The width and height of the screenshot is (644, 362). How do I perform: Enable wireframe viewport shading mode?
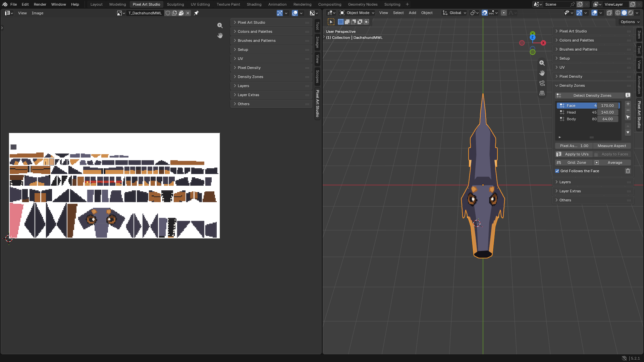click(618, 13)
